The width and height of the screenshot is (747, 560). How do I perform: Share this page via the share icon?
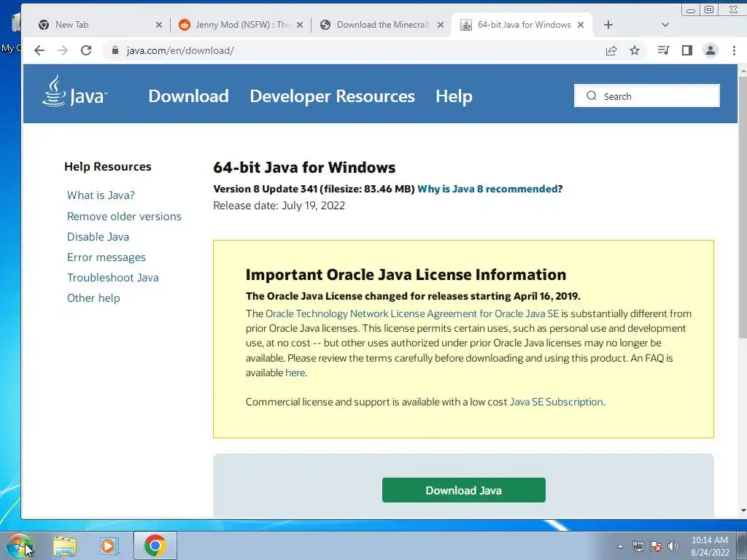pyautogui.click(x=611, y=50)
